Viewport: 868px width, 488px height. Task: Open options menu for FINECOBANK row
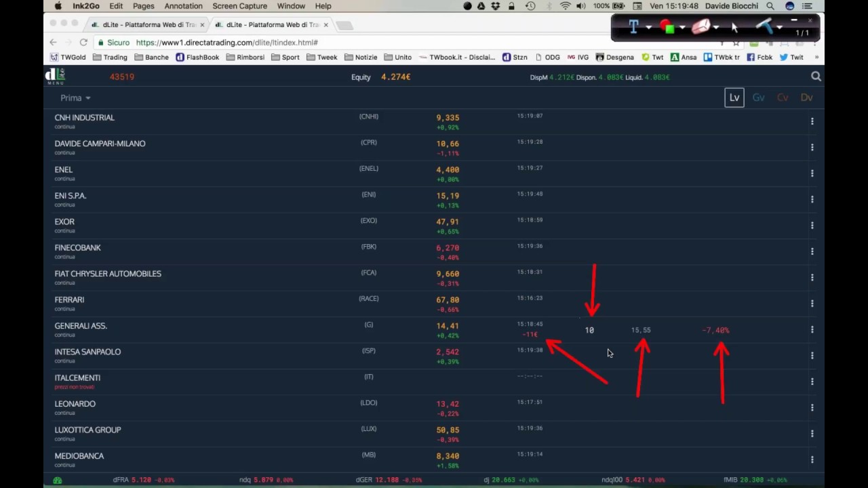[812, 251]
